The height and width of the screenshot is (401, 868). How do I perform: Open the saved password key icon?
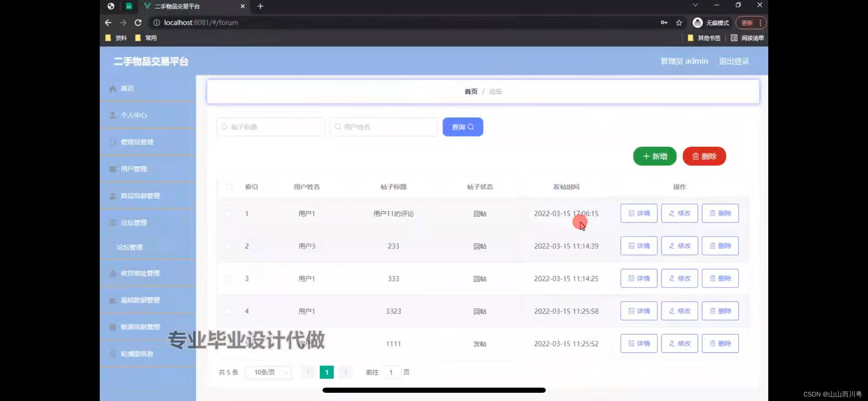664,23
